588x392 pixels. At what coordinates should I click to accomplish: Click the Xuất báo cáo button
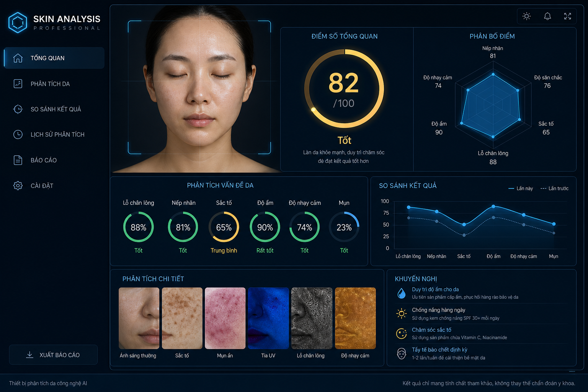(x=53, y=355)
